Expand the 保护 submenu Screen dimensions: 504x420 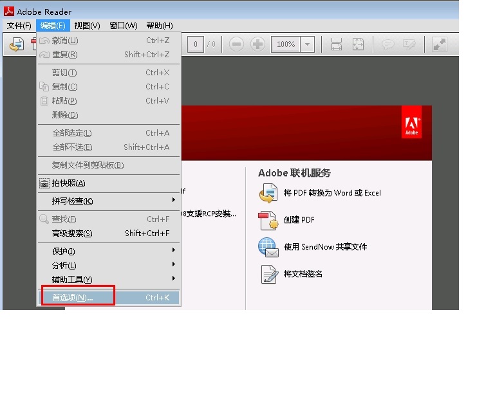(x=108, y=251)
